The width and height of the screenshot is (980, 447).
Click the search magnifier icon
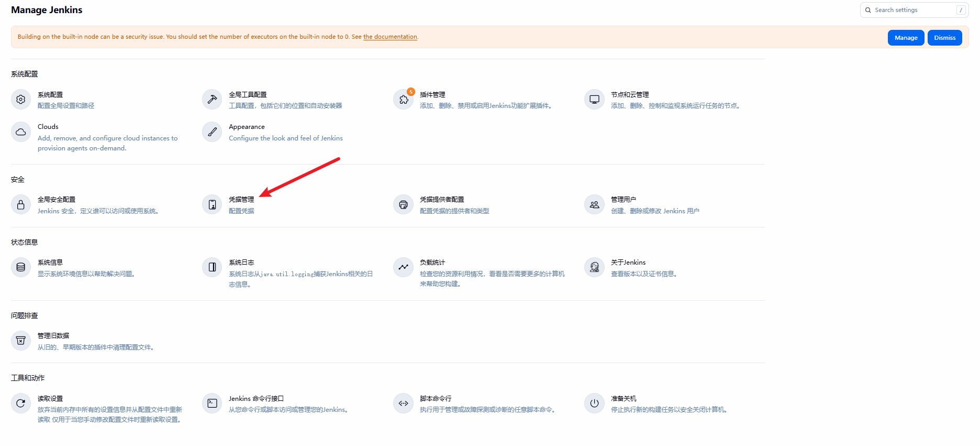[868, 10]
